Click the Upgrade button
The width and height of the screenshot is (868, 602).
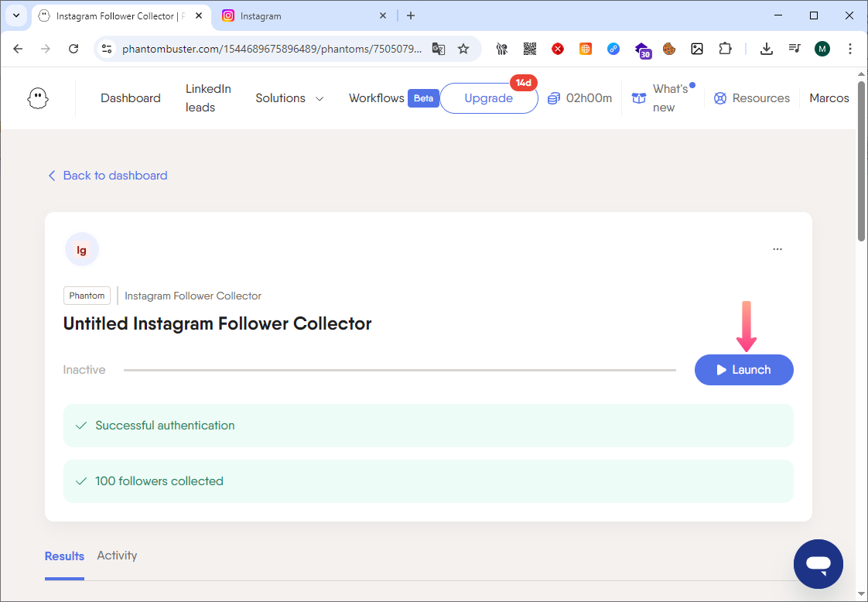click(x=488, y=98)
